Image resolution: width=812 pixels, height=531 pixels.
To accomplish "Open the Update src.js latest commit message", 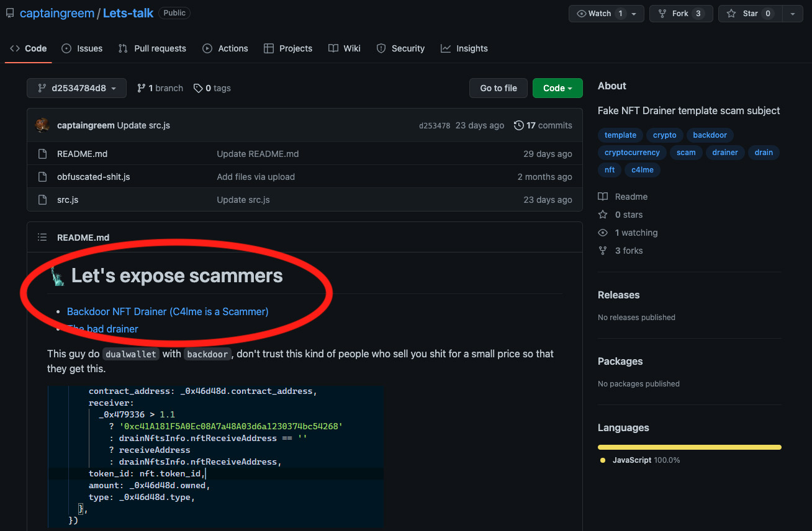I will [143, 125].
